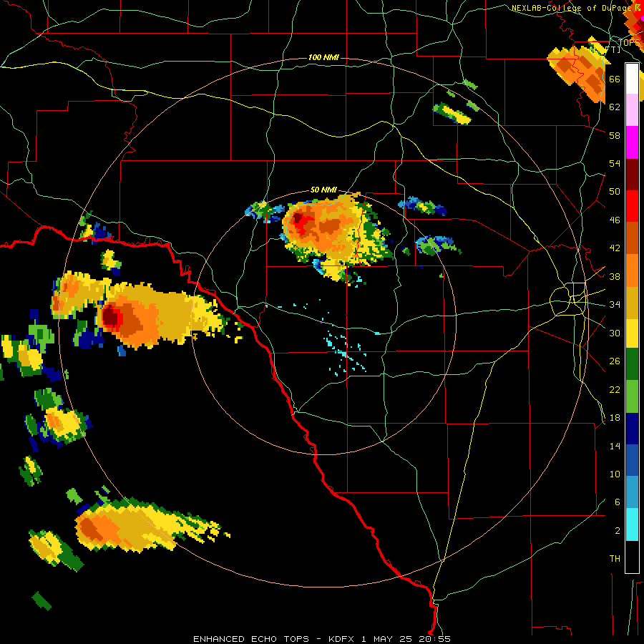
Task: Select the dark maroon legend color band
Action: pyautogui.click(x=632, y=175)
